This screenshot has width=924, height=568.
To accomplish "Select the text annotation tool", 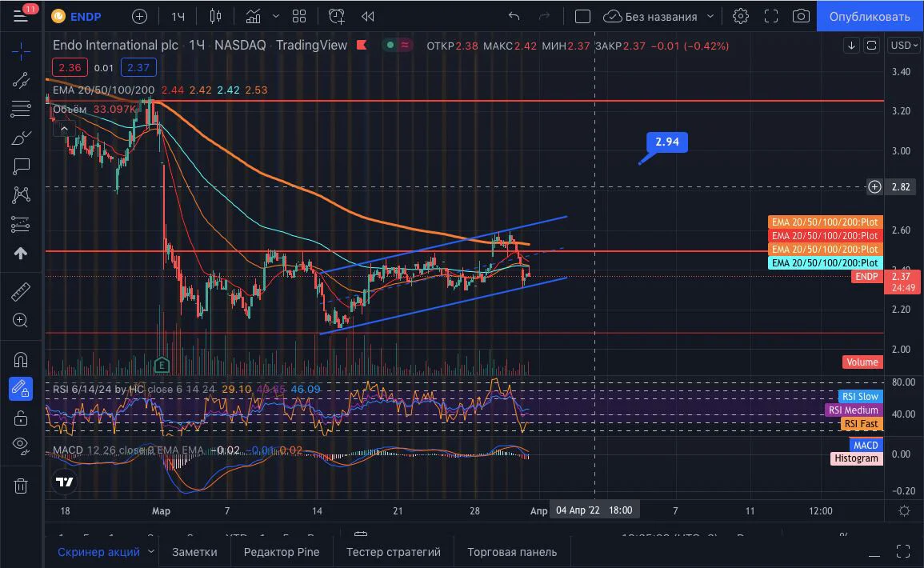I will [21, 166].
